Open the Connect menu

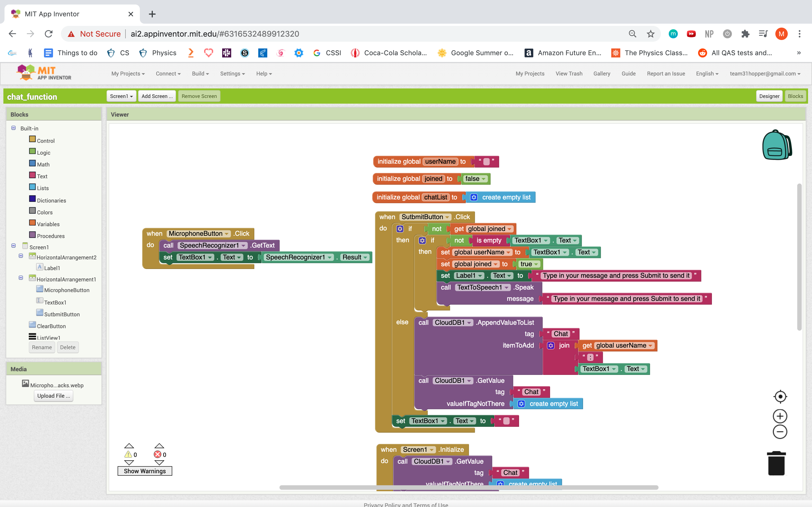coord(168,74)
